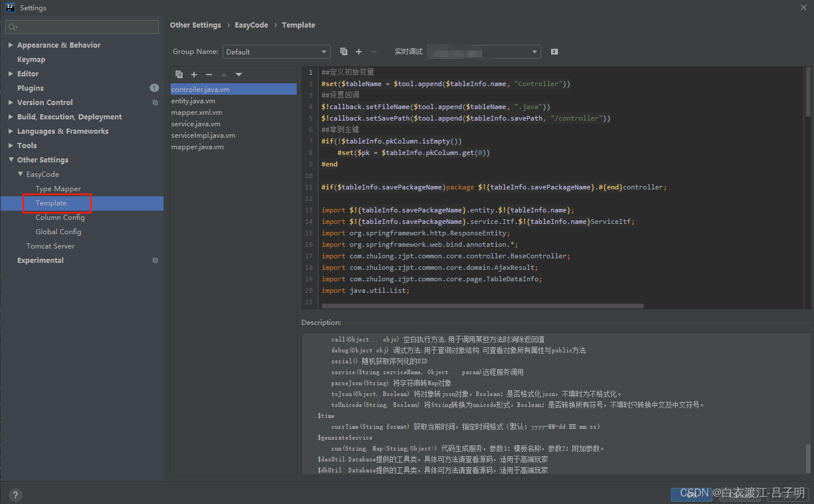Click Other Settings breadcrumb
The image size is (814, 504).
tap(195, 25)
